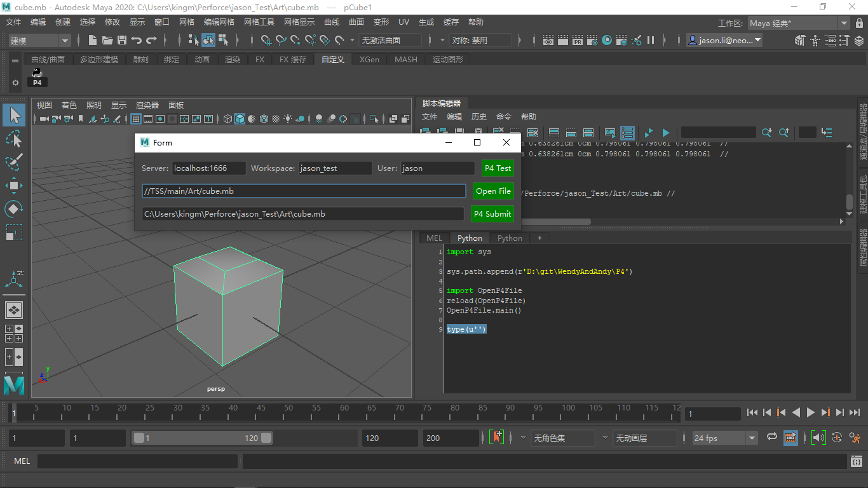Open the Script Editor icon at bottom right
The image size is (868, 488).
[855, 461]
